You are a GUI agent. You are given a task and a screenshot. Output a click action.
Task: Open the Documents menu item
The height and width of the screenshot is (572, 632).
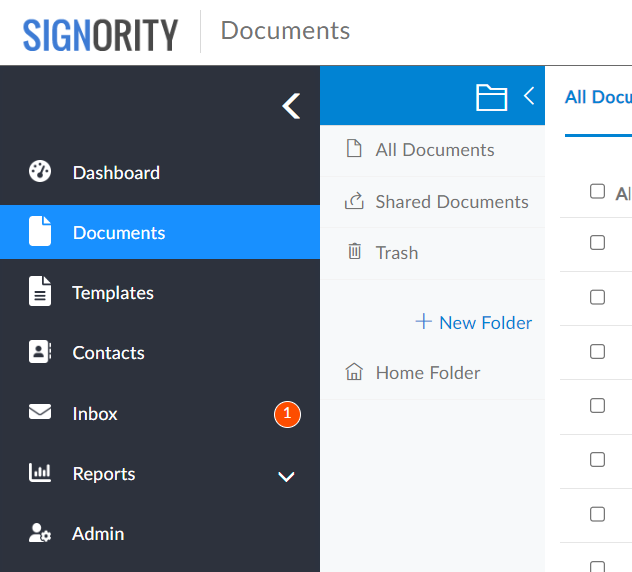tap(118, 233)
